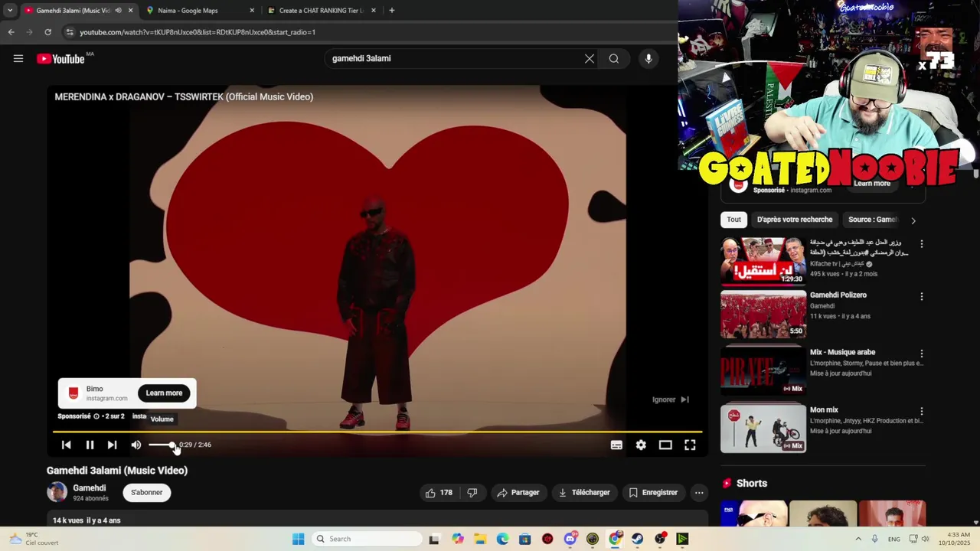Screen dimensions: 980x551
Task: Show hidden system tray icons
Action: (858, 539)
